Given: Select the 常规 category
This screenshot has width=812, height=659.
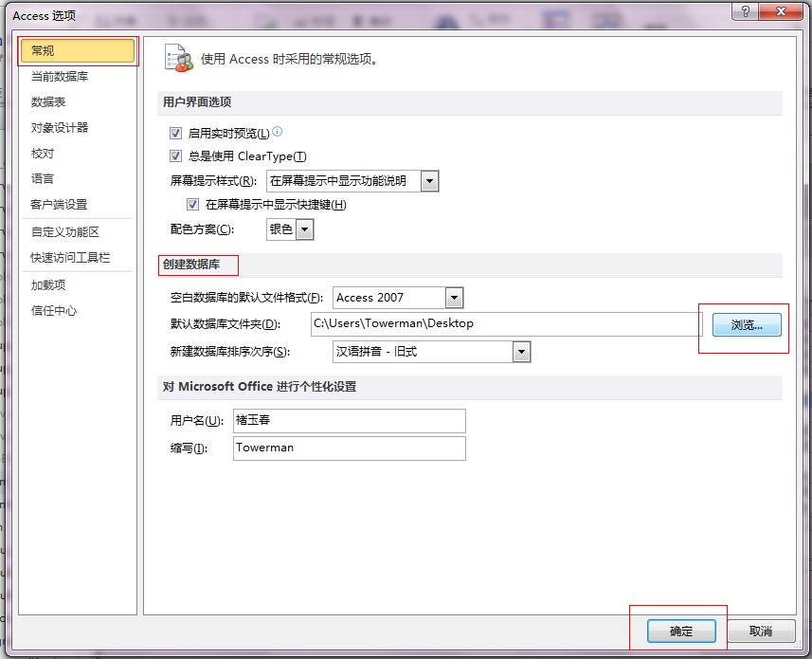Looking at the screenshot, I should [78, 51].
